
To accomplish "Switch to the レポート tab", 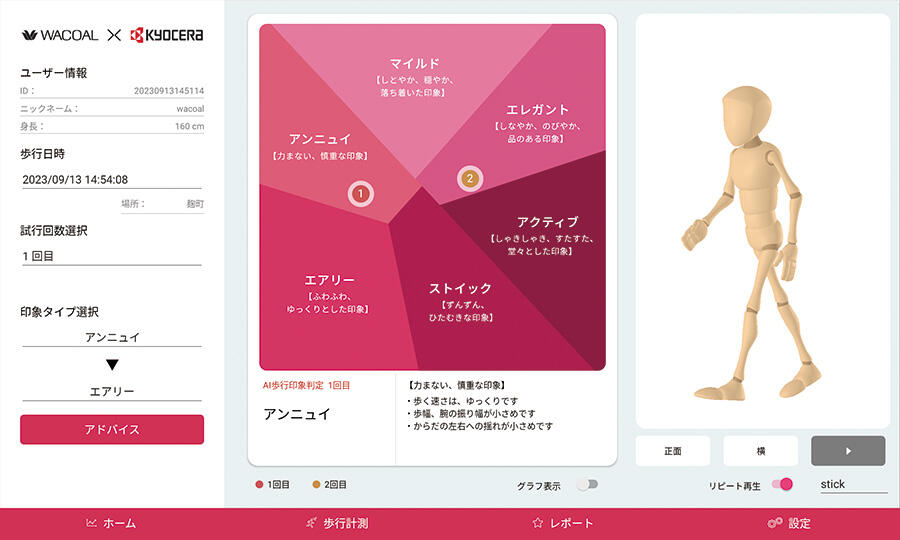I will click(562, 523).
